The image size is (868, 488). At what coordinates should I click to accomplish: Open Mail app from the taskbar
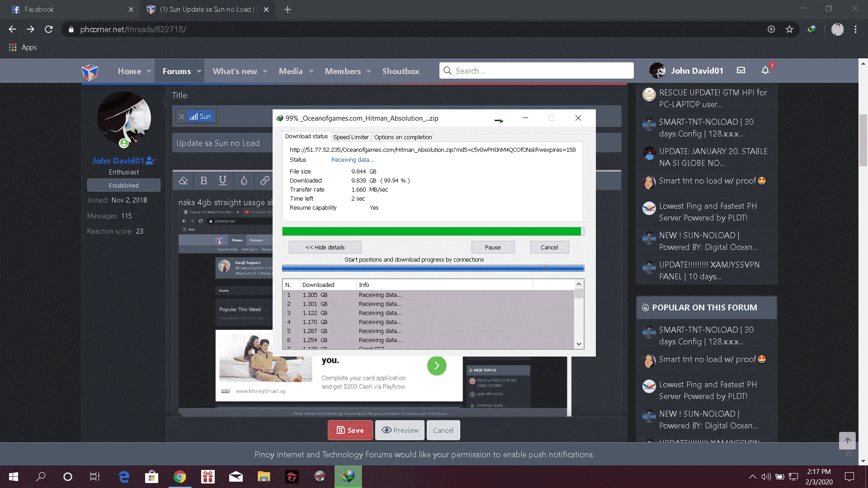pos(236,477)
